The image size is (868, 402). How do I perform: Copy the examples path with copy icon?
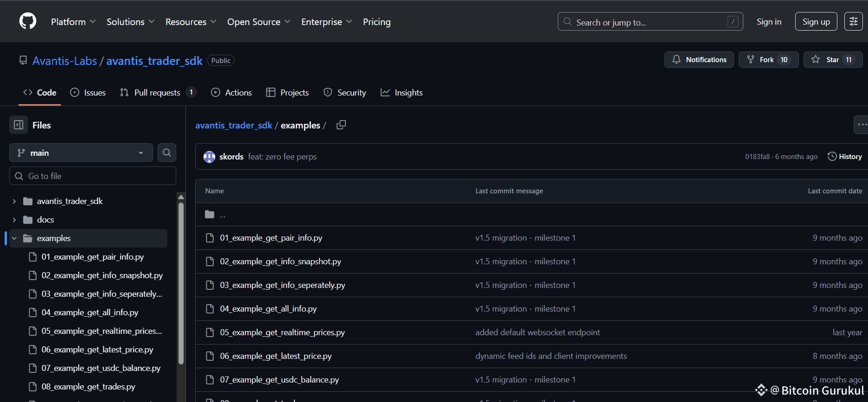point(341,125)
